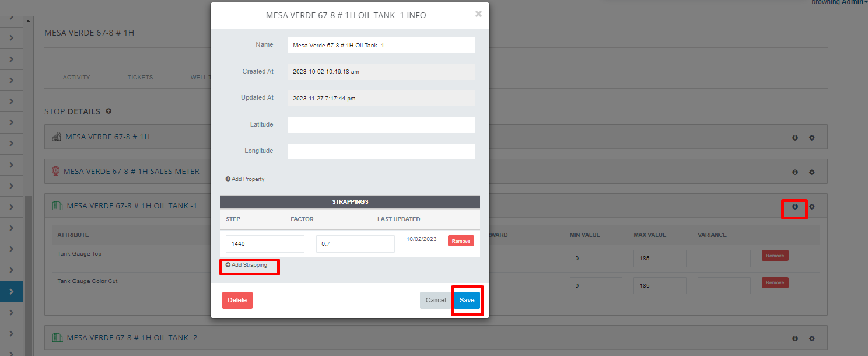Edit Variance for Tank Gauge Top
Image resolution: width=868 pixels, height=356 pixels.
[724, 259]
